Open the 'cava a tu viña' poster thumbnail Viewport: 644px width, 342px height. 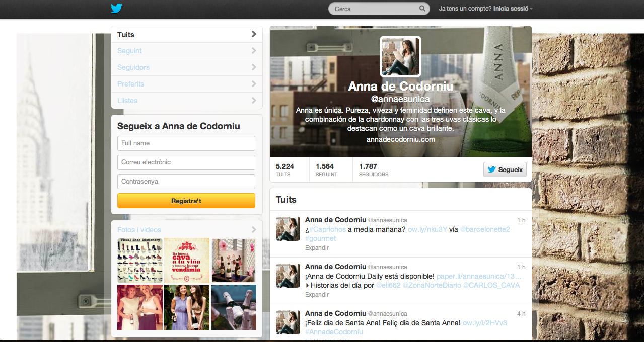coord(186,260)
